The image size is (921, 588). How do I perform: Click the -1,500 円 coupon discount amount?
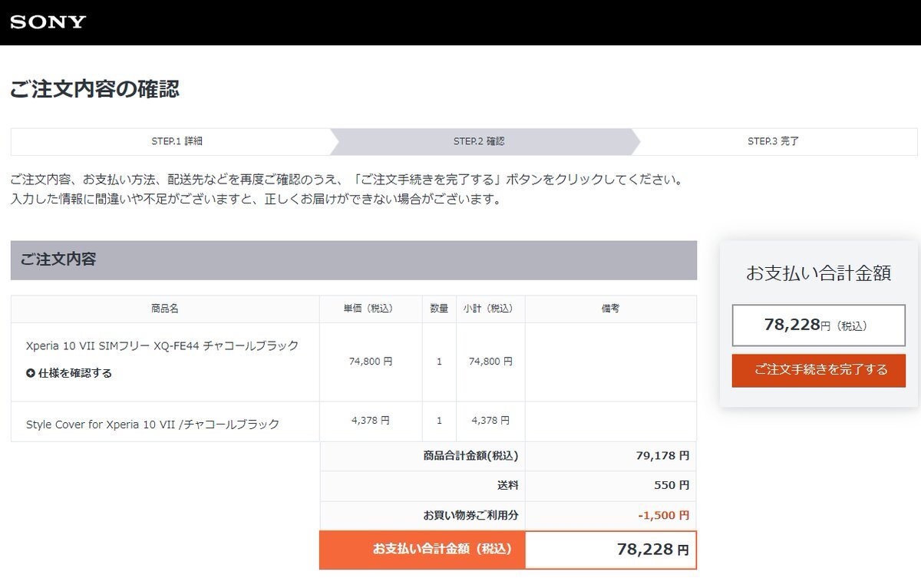click(x=663, y=515)
